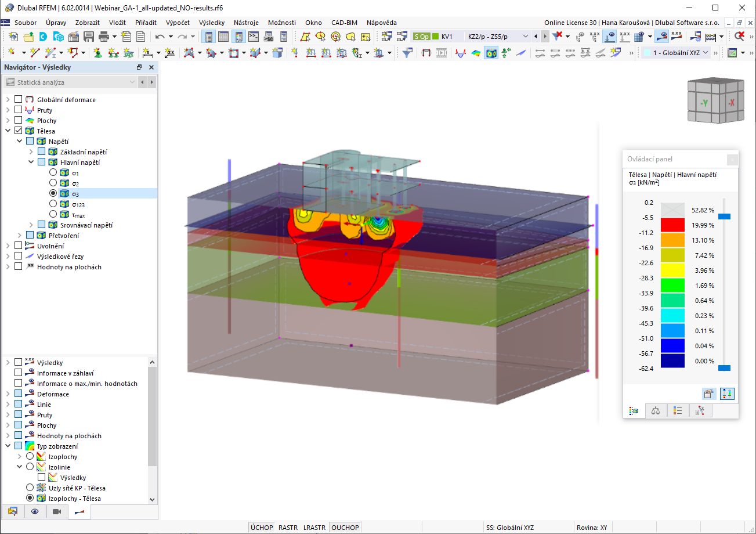This screenshot has width=756, height=534.
Task: Click the view cube navigation widget
Action: pos(715,102)
